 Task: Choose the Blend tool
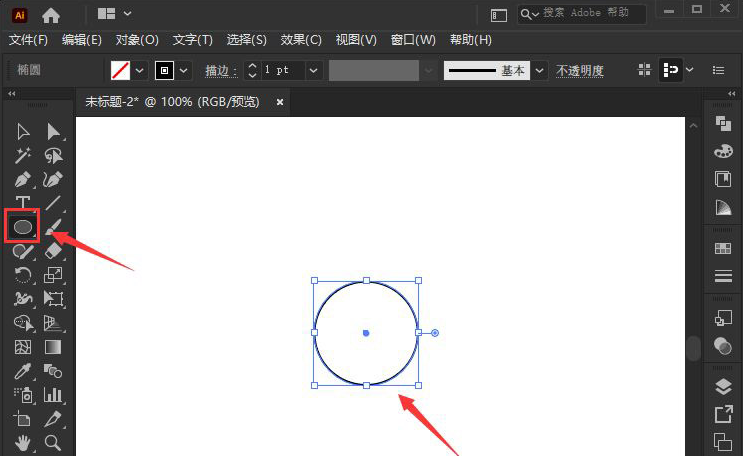click(x=53, y=371)
